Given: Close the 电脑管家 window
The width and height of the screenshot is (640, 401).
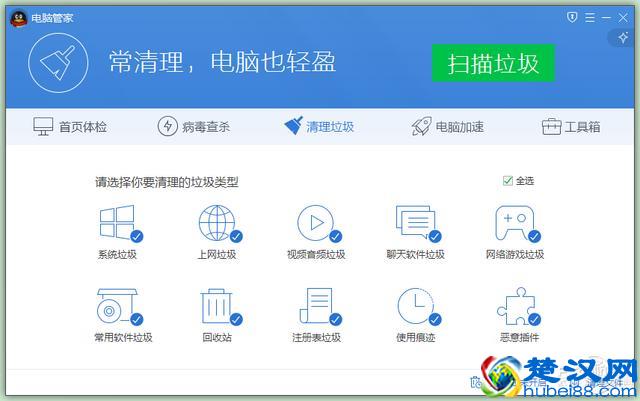Looking at the screenshot, I should pos(623,18).
